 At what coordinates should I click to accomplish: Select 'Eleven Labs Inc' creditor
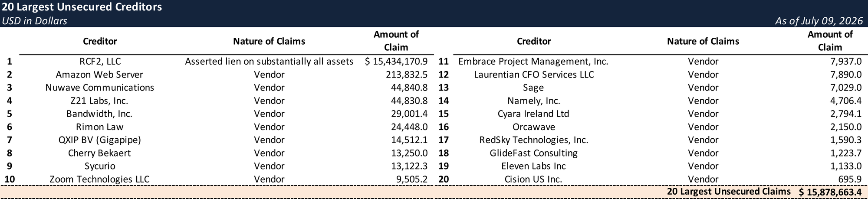533,166
